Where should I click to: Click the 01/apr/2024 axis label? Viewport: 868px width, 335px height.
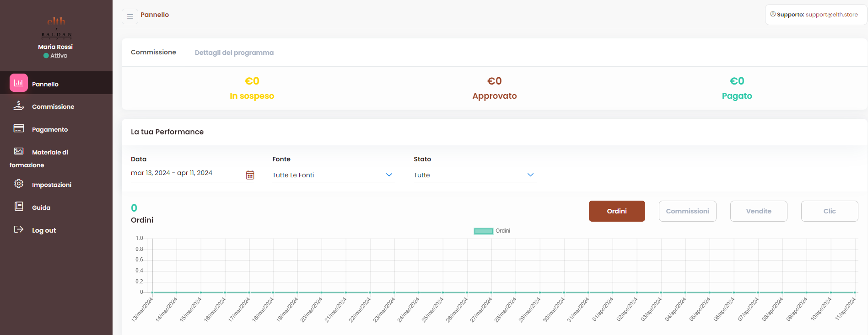pos(603,309)
